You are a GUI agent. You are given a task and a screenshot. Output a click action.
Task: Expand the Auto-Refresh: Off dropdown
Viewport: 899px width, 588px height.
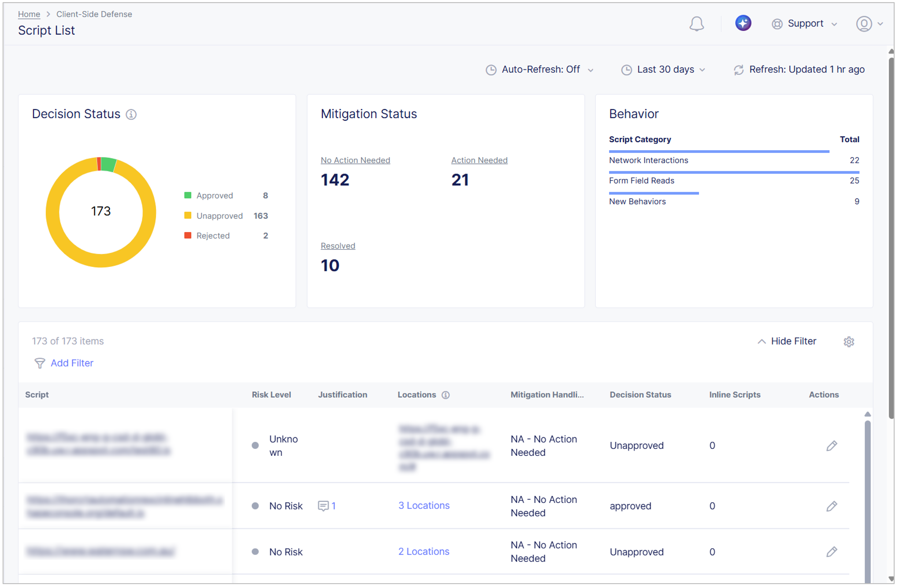540,70
